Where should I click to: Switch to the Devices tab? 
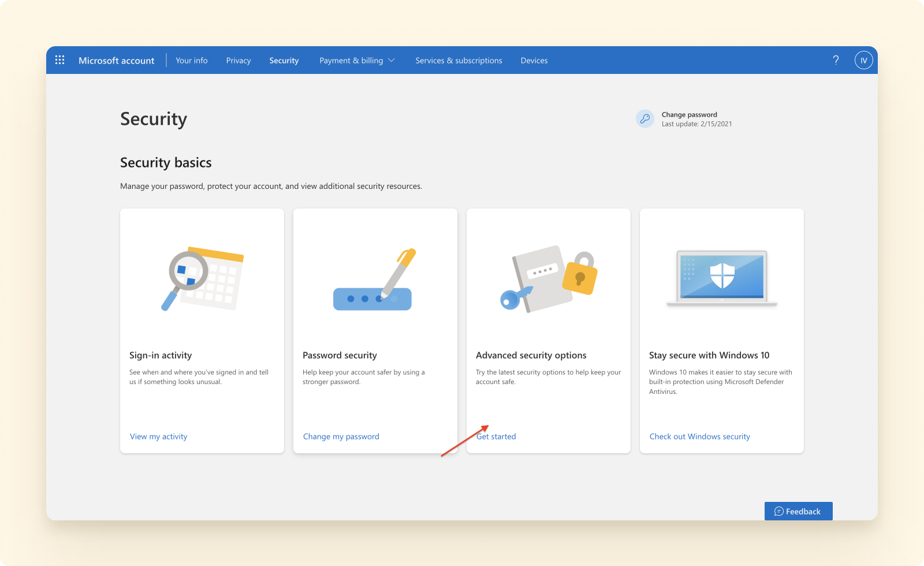[x=534, y=60]
